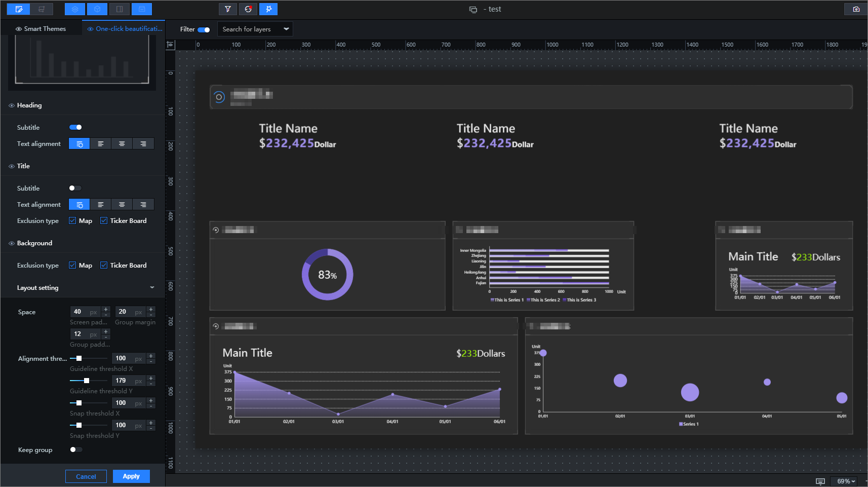Click the Snap threshold Y slider handle
This screenshot has width=868, height=487.
(x=79, y=425)
